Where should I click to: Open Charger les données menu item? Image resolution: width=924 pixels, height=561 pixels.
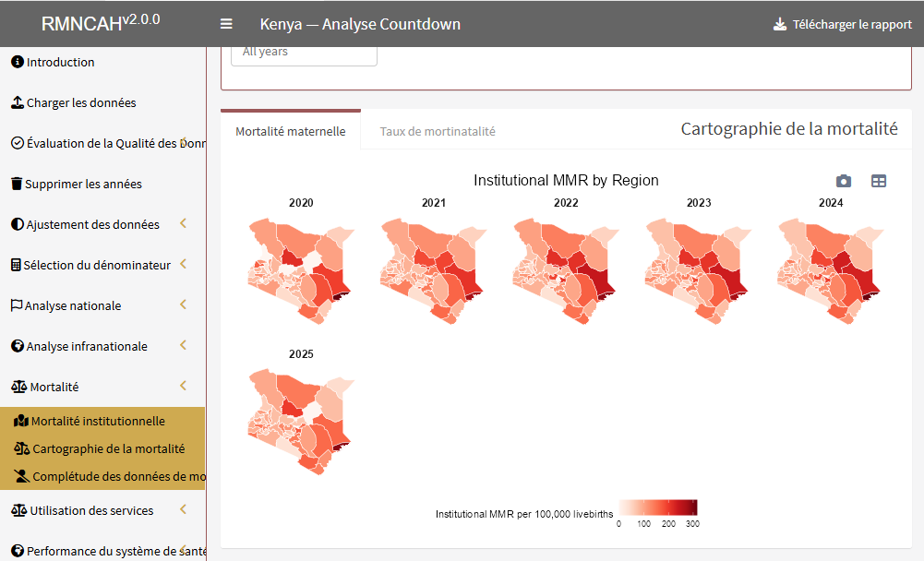point(103,101)
